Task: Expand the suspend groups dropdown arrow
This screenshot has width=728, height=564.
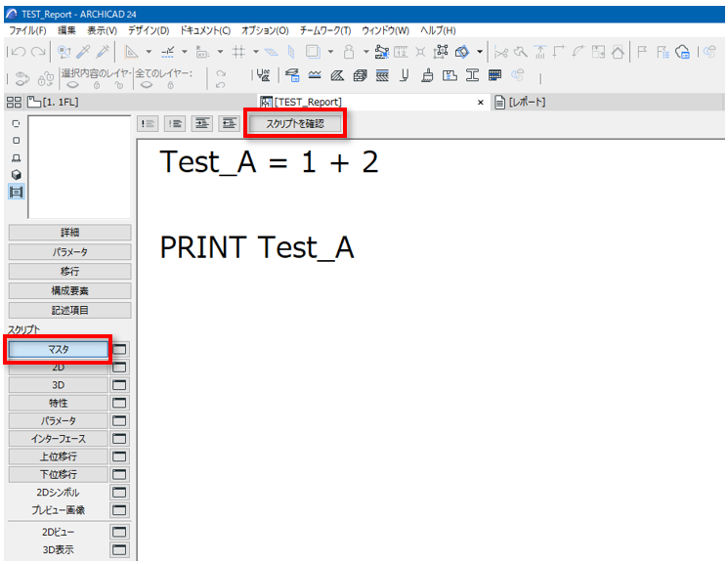Action: click(x=365, y=52)
